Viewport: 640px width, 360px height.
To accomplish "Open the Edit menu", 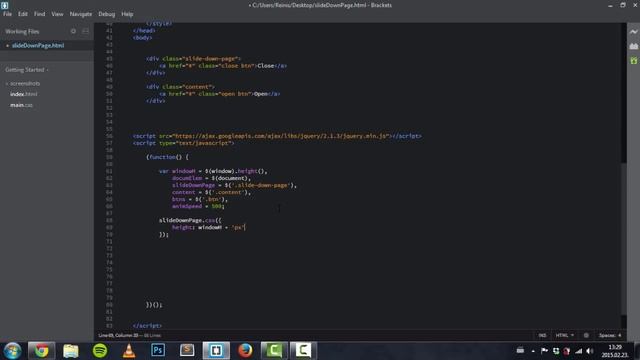I will [x=22, y=14].
